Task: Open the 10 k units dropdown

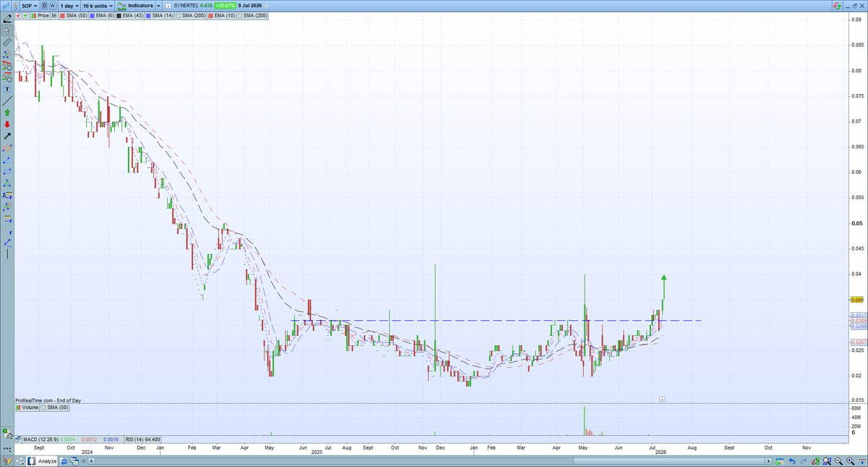Action: (x=98, y=5)
